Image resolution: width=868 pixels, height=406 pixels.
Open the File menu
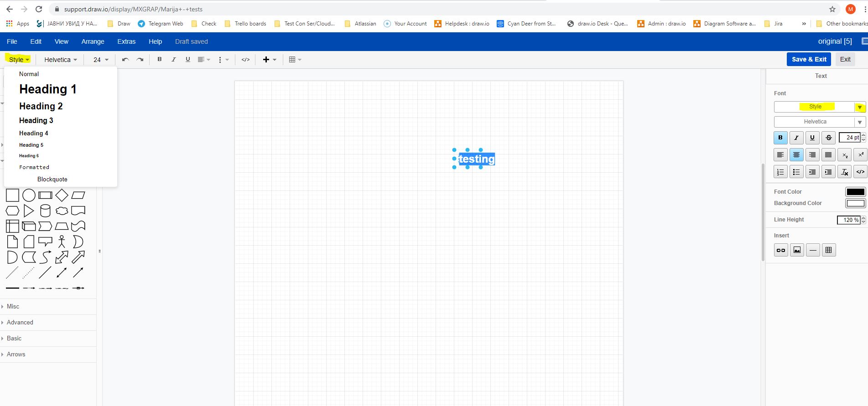click(12, 41)
